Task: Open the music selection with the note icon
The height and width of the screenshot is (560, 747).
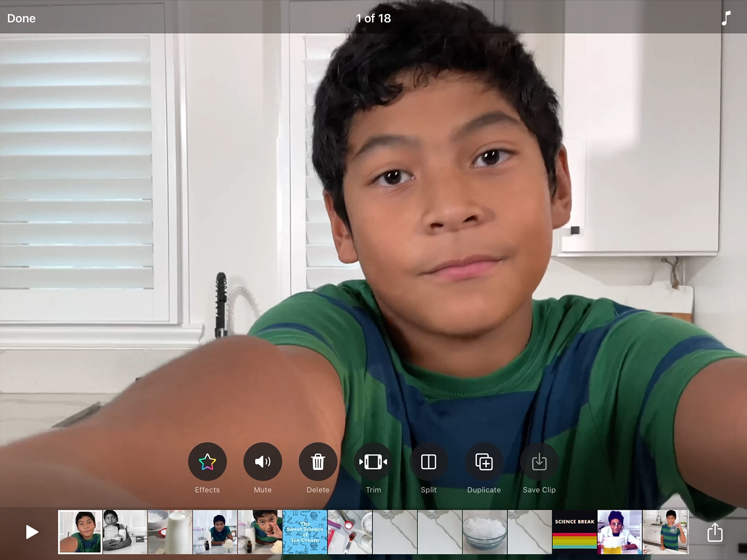Action: pyautogui.click(x=726, y=18)
